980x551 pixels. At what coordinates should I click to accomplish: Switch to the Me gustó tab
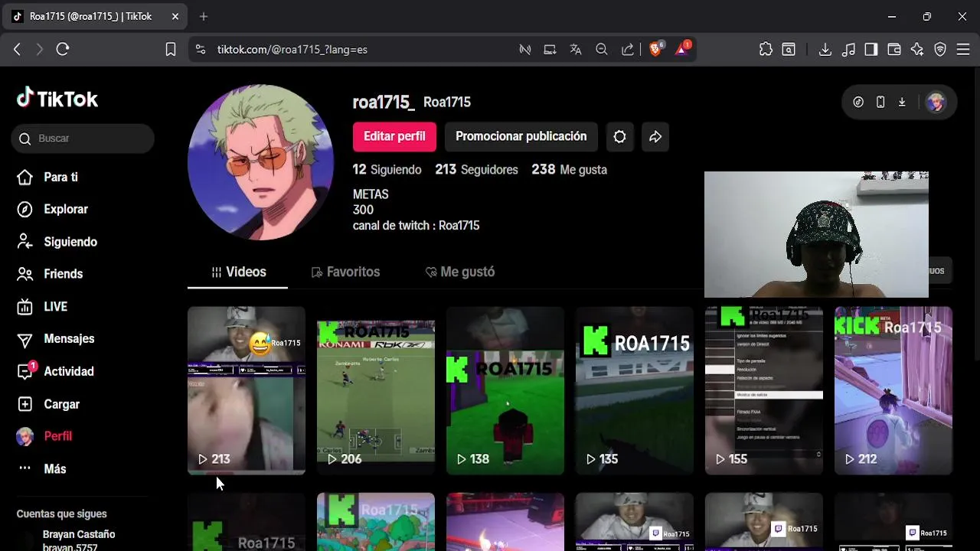(x=460, y=272)
